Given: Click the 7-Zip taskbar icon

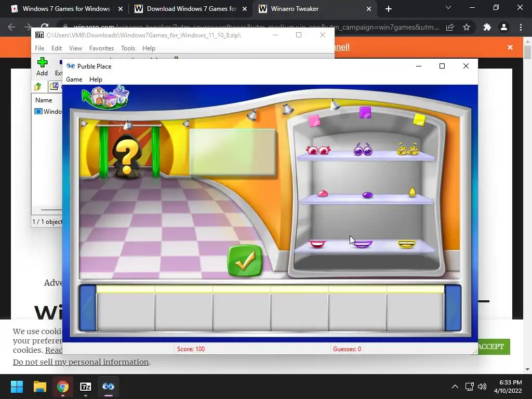Looking at the screenshot, I should [x=86, y=387].
